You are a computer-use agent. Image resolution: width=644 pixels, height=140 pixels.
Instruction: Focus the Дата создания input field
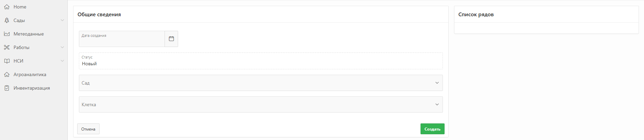tap(122, 39)
